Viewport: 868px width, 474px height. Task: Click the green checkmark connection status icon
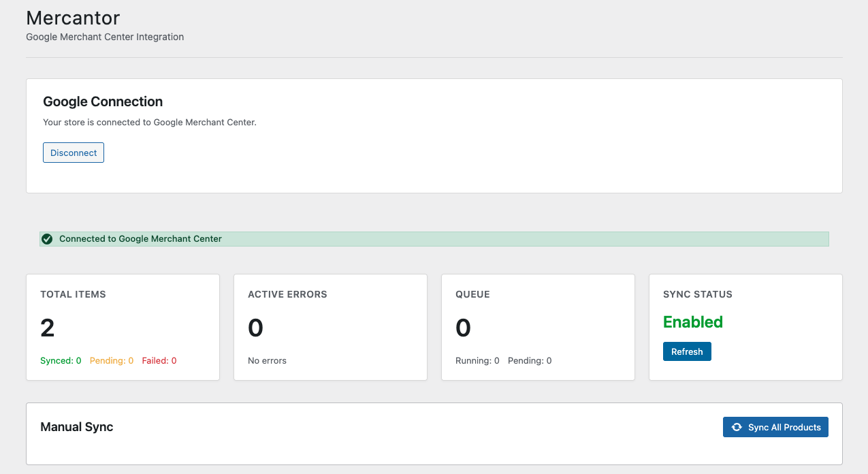[47, 239]
